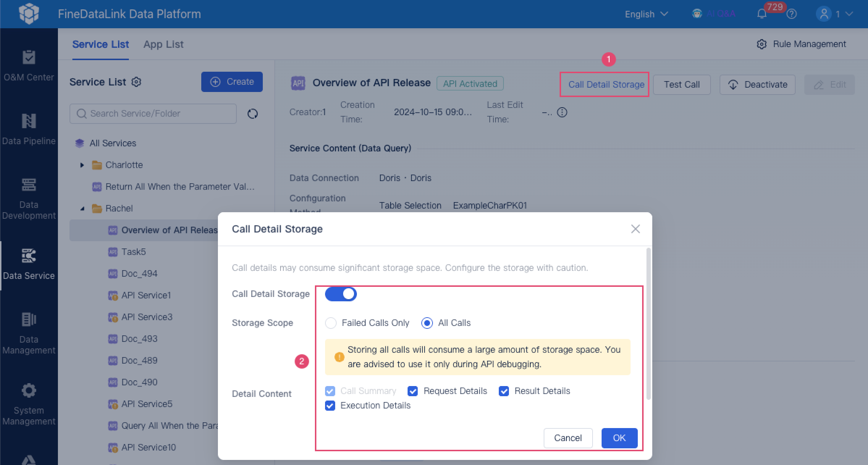Open the O&M Center sidebar icon
The image size is (868, 465).
[x=29, y=57]
